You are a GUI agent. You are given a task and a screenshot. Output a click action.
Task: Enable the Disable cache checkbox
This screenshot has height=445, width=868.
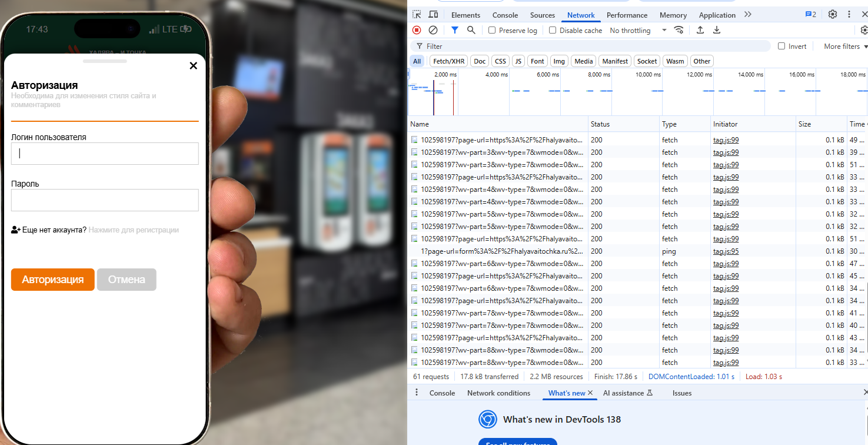click(x=553, y=30)
